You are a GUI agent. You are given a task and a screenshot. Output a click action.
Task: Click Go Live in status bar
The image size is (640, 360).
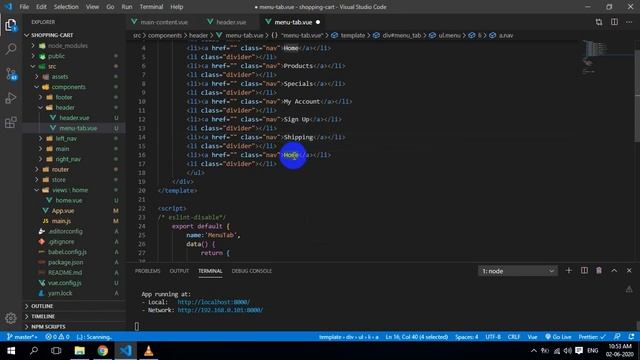558,337
